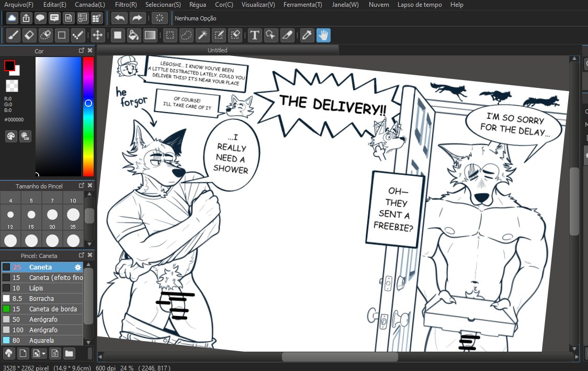
Task: Select the transparent color swatch
Action: tap(12, 86)
